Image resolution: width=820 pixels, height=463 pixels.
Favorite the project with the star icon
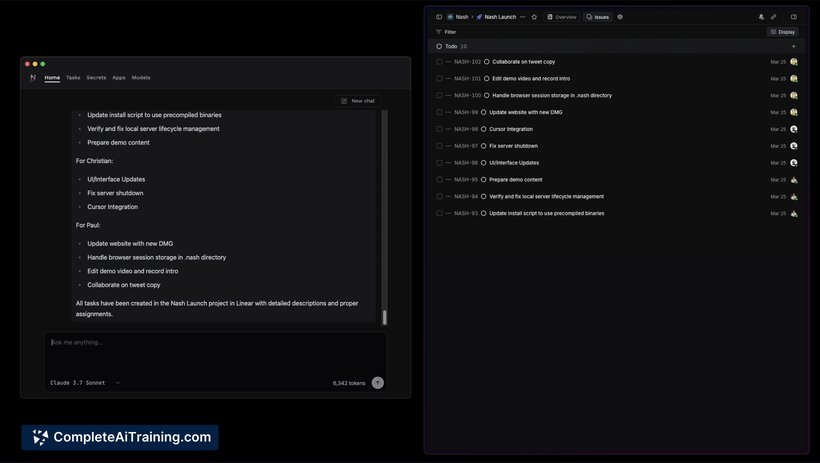(534, 17)
